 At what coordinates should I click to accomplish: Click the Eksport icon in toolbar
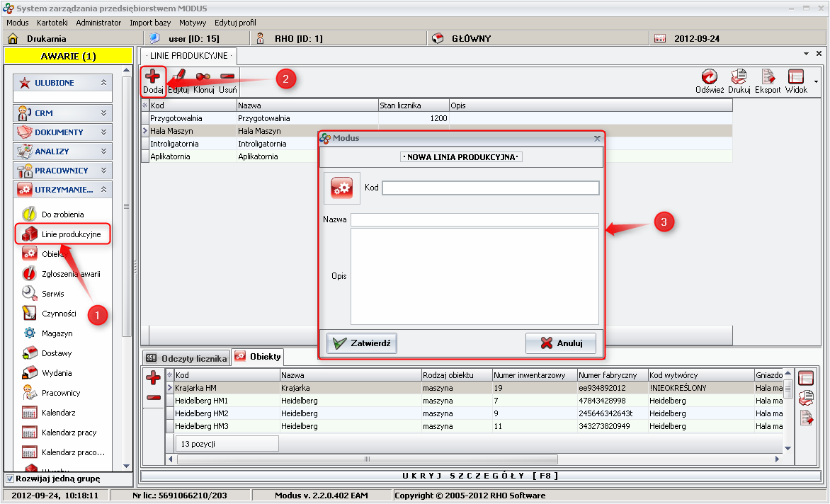coord(768,81)
